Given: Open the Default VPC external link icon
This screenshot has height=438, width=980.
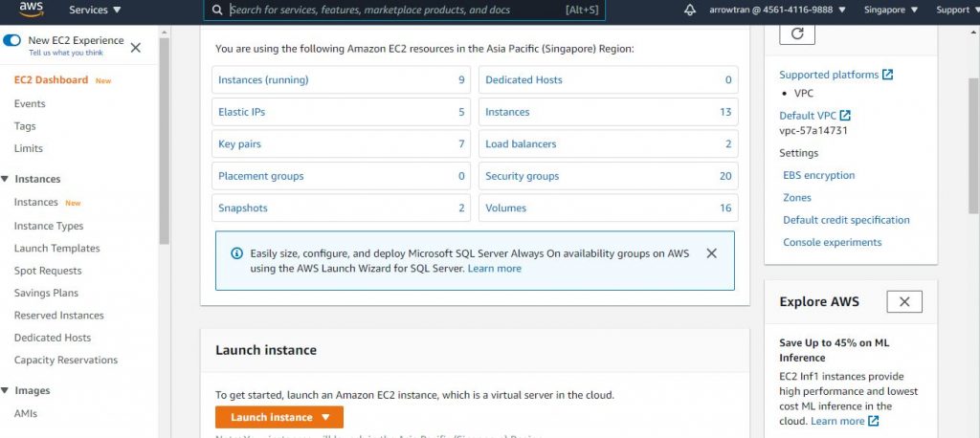Looking at the screenshot, I should pyautogui.click(x=845, y=116).
